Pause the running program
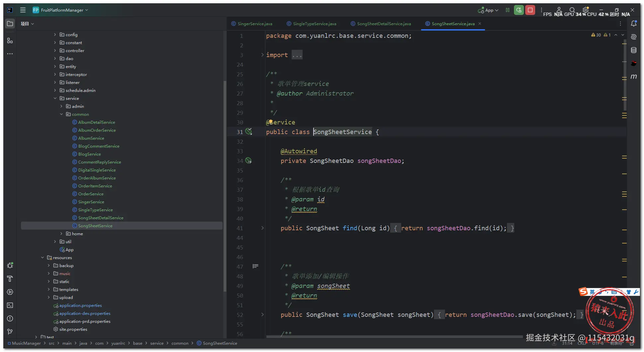The width and height of the screenshot is (644, 352). coord(508,10)
